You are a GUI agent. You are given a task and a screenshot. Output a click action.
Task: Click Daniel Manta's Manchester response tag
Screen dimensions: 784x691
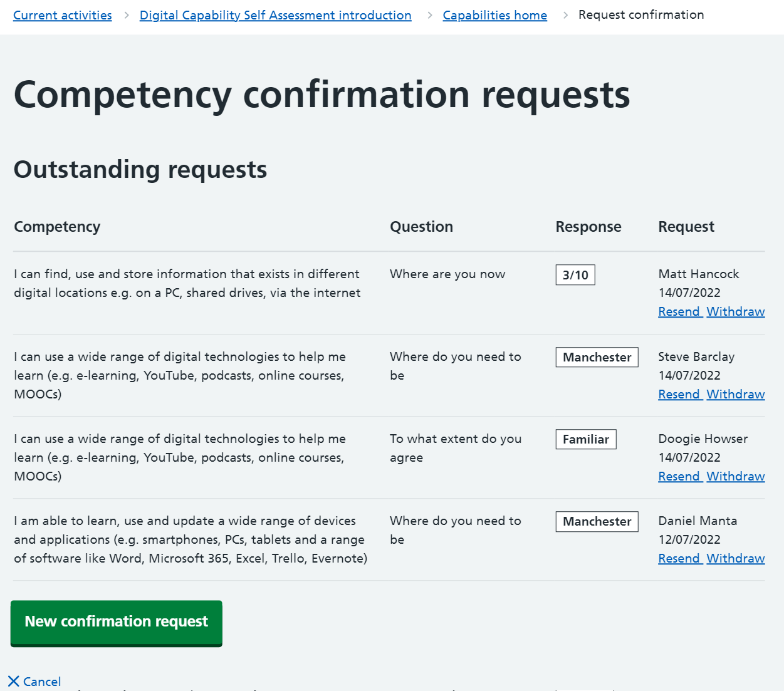pos(597,521)
